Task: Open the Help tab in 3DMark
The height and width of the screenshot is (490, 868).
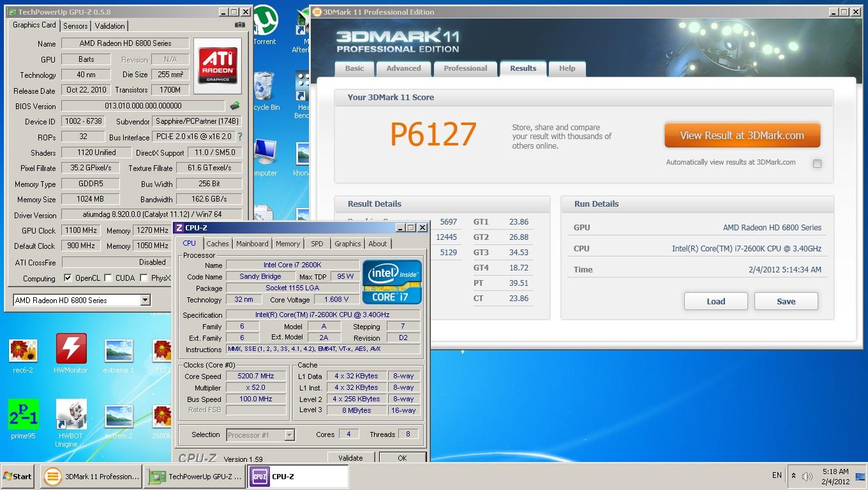Action: click(567, 69)
